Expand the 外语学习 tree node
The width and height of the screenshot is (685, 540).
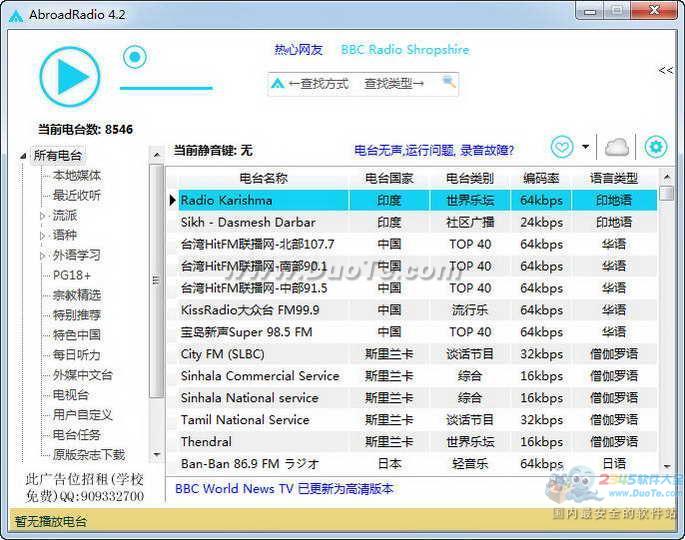[42, 255]
